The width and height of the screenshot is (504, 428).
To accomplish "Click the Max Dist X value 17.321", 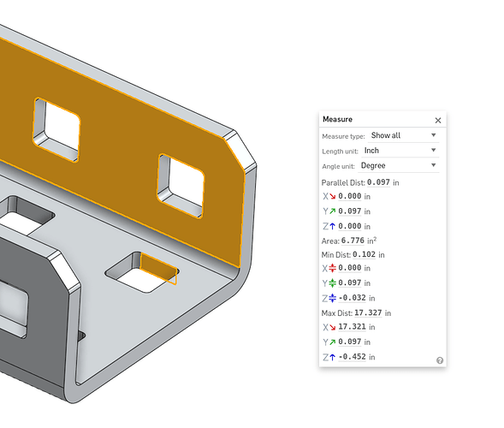I will [352, 327].
